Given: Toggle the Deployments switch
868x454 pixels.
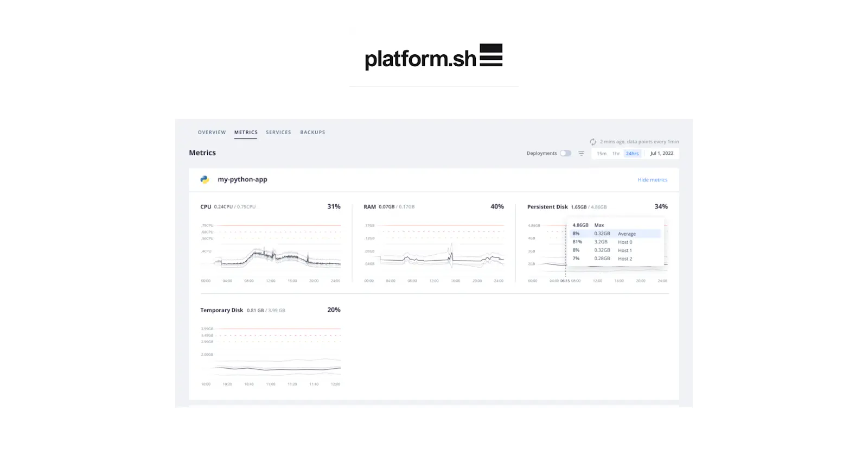Looking at the screenshot, I should [x=565, y=153].
